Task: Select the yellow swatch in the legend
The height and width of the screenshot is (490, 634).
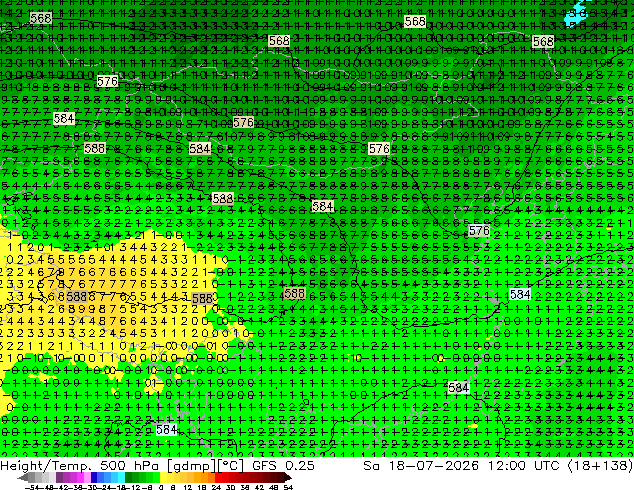Action: click(x=163, y=477)
